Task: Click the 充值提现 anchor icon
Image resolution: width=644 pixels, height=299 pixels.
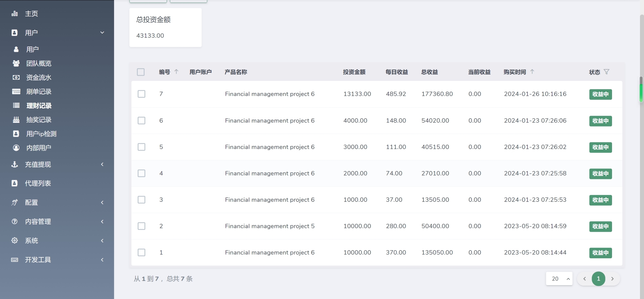Action: (14, 164)
